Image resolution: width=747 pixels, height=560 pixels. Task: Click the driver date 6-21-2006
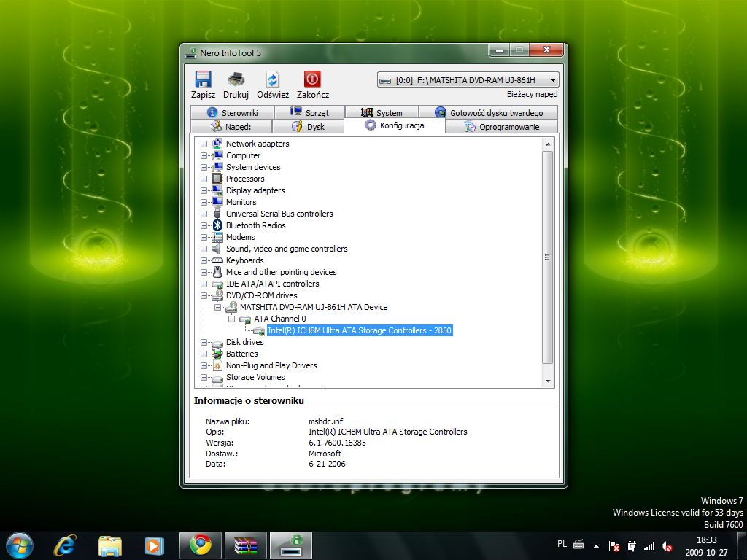pyautogui.click(x=327, y=464)
